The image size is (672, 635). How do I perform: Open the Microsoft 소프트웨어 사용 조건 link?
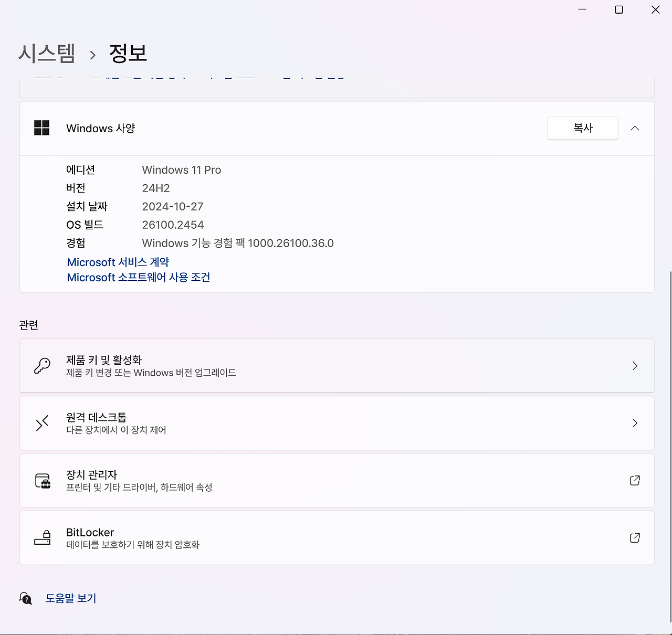[x=139, y=277]
